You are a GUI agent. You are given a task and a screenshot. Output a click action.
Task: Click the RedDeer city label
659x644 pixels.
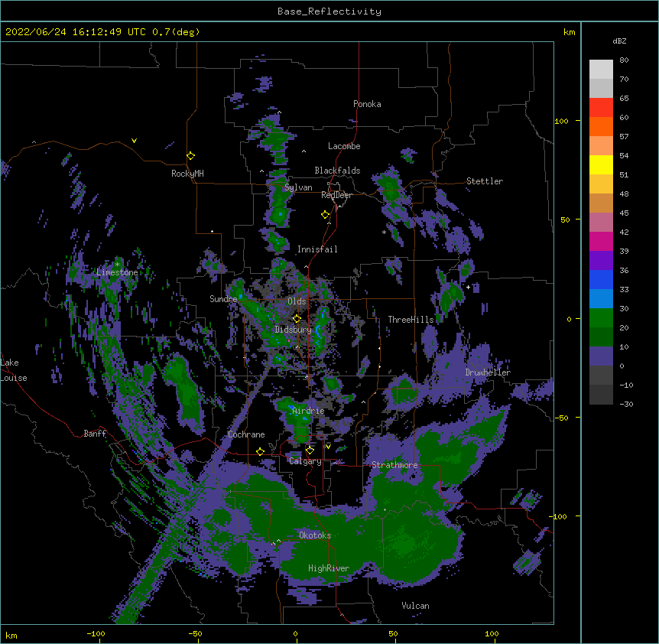coord(336,195)
